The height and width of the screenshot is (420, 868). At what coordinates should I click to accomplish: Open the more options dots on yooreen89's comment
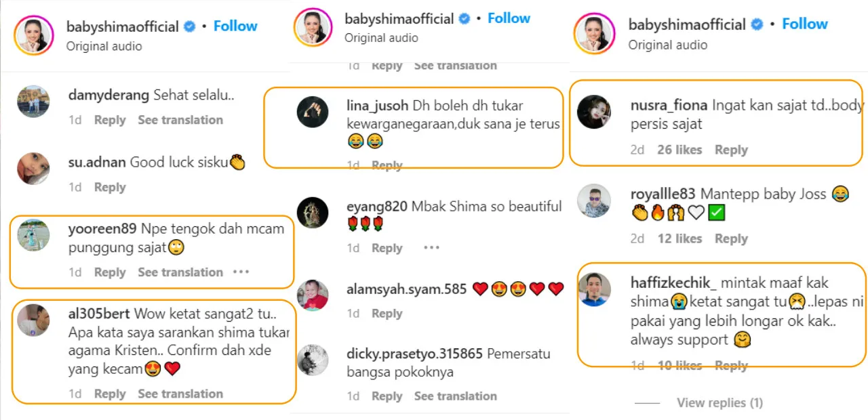241,272
